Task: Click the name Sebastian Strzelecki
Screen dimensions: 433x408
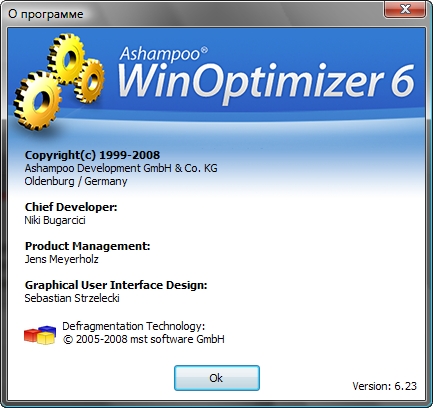Action: coord(72,298)
